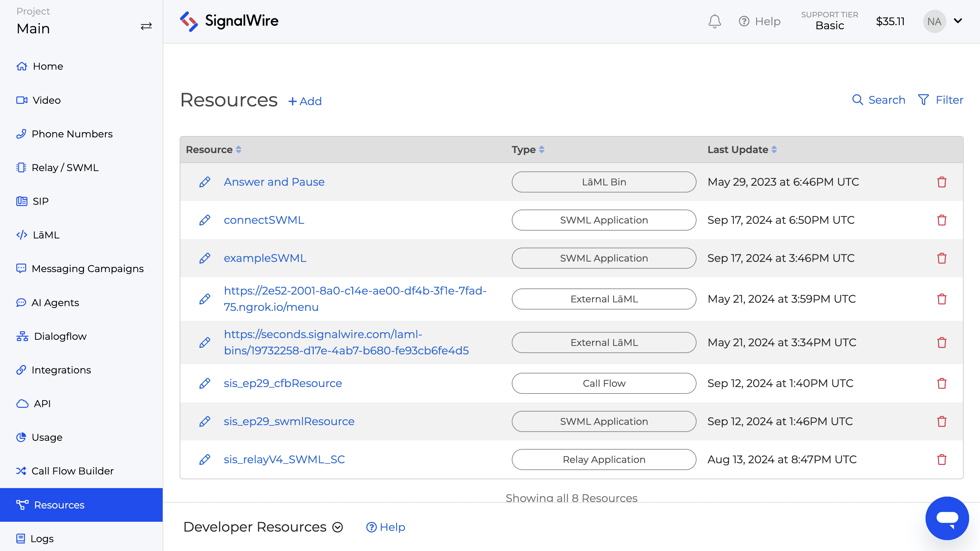Delete the sis_ep29_swmlResource entry

(x=942, y=421)
